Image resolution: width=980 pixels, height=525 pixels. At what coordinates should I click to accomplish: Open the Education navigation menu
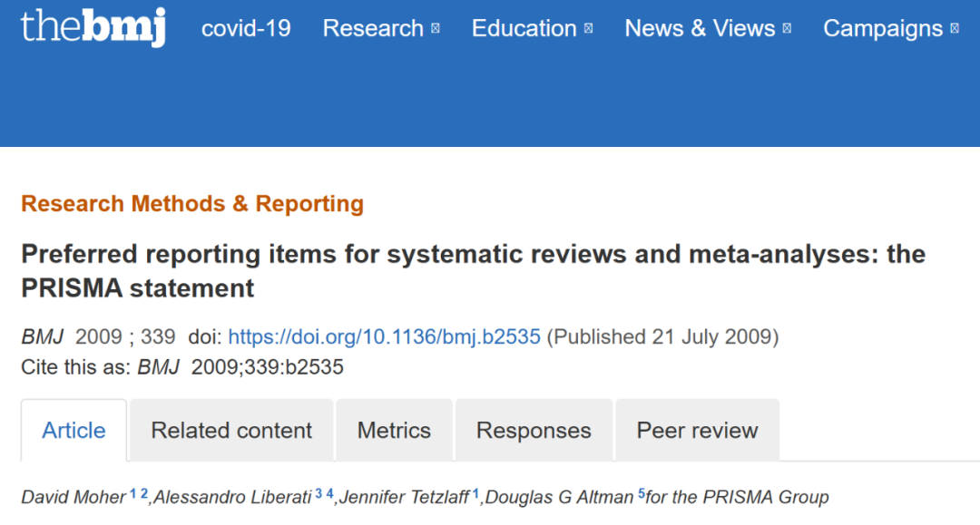[x=524, y=28]
